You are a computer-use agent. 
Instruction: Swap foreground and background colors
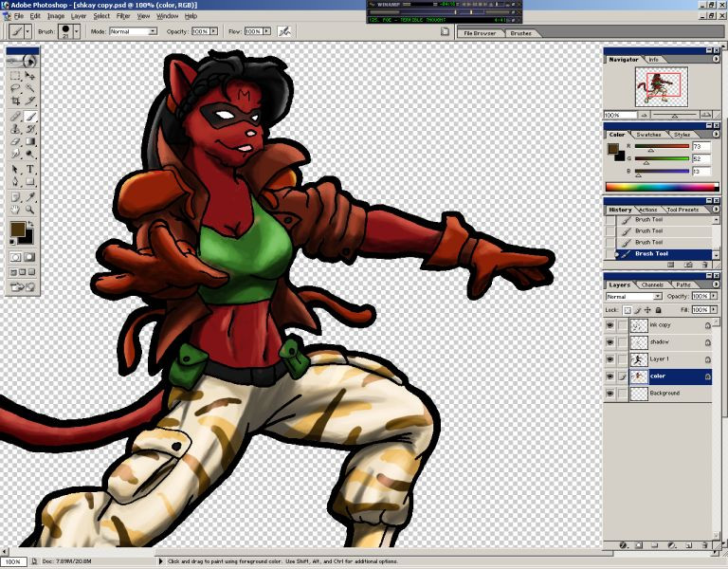click(x=30, y=224)
